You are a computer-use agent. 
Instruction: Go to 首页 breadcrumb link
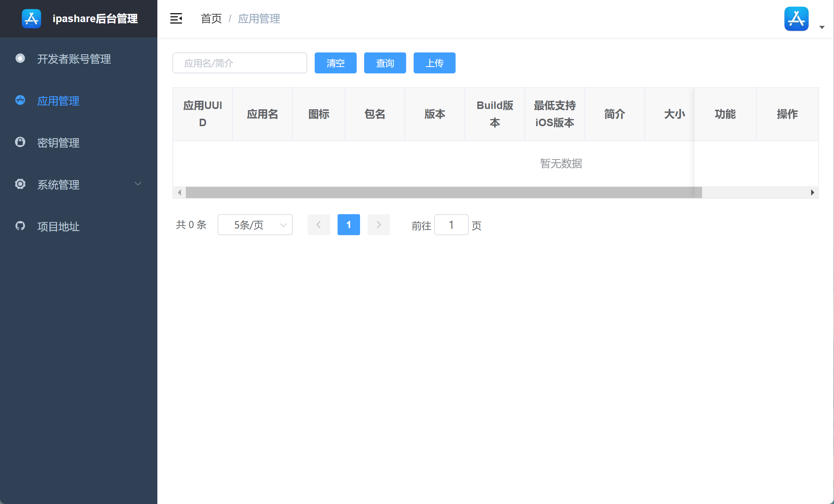click(211, 18)
